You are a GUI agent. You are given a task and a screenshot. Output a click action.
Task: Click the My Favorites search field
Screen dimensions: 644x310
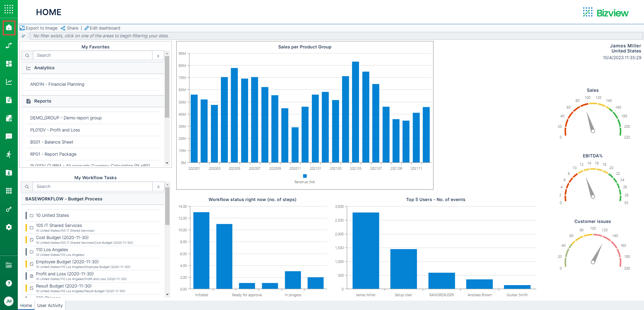(x=94, y=55)
